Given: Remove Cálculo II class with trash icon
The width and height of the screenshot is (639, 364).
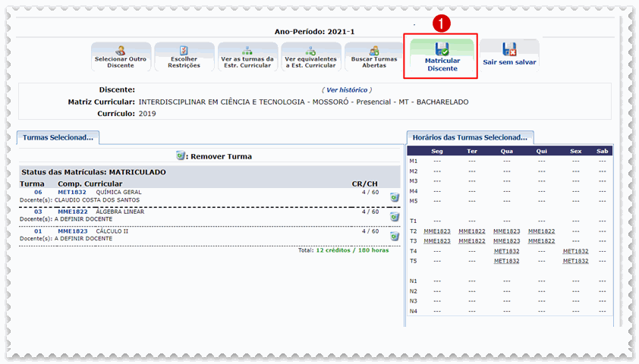Looking at the screenshot, I should [395, 235].
